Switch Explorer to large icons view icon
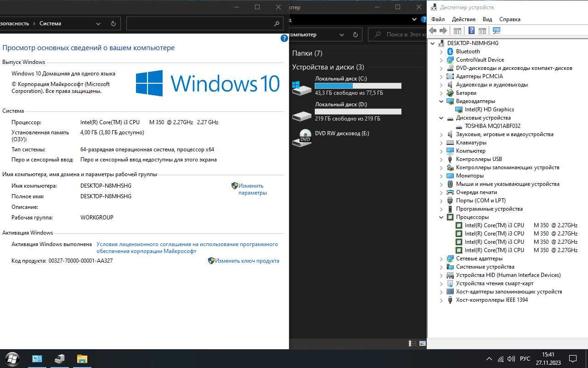 tap(423, 343)
